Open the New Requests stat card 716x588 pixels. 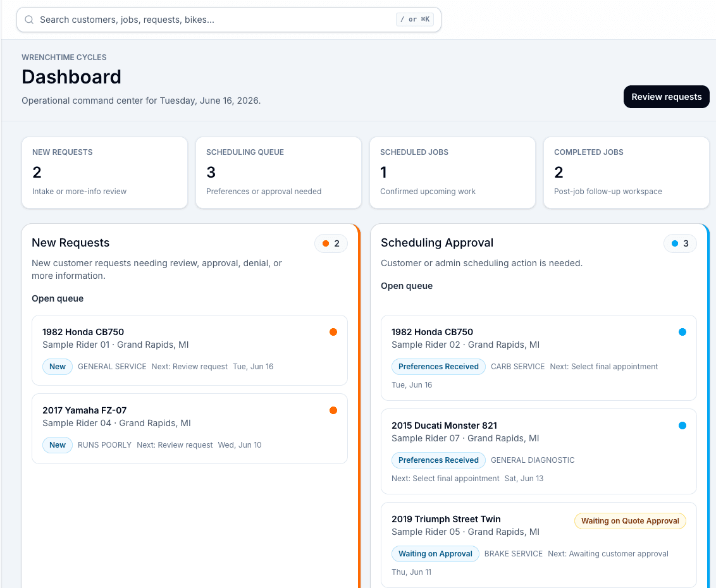pyautogui.click(x=104, y=173)
